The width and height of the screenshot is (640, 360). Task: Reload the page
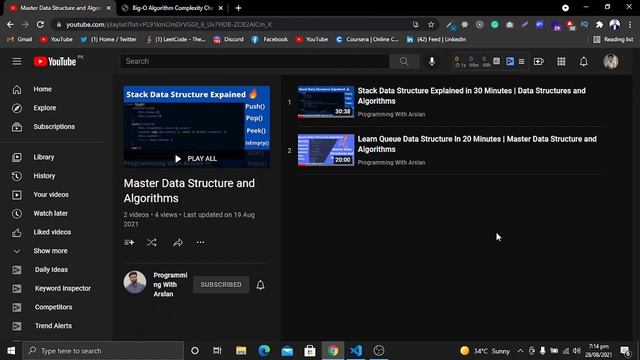(x=40, y=24)
